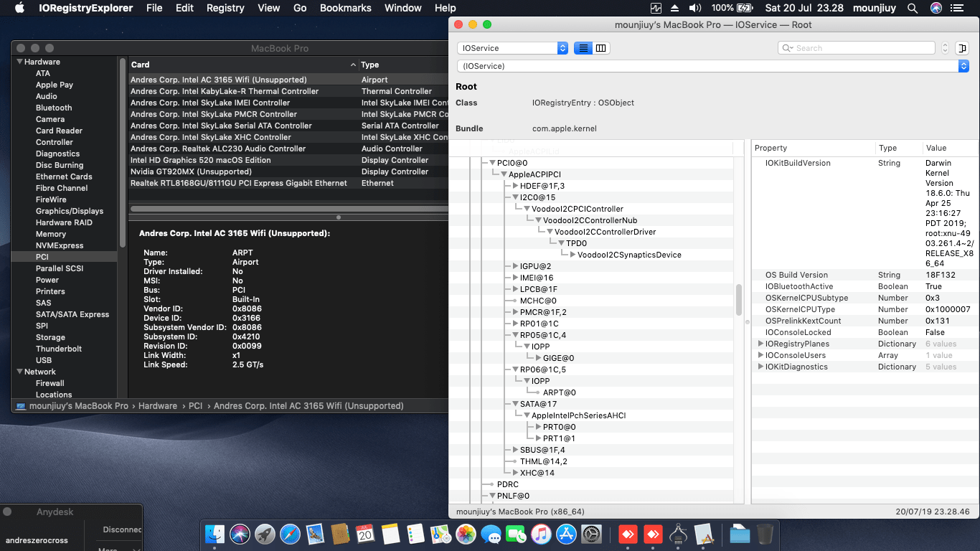The width and height of the screenshot is (980, 551).
Task: Launch Siri from the Dock
Action: point(240,534)
